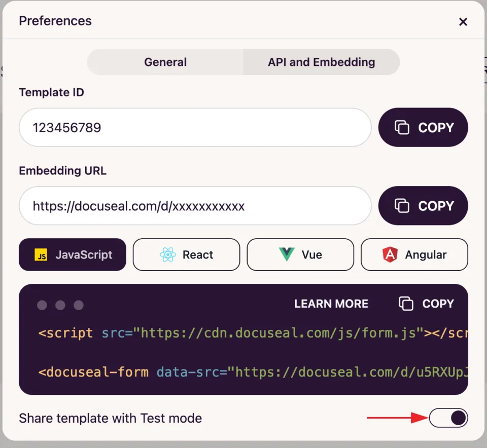Click the yellow JS logo icon
This screenshot has height=448, width=487.
point(41,255)
